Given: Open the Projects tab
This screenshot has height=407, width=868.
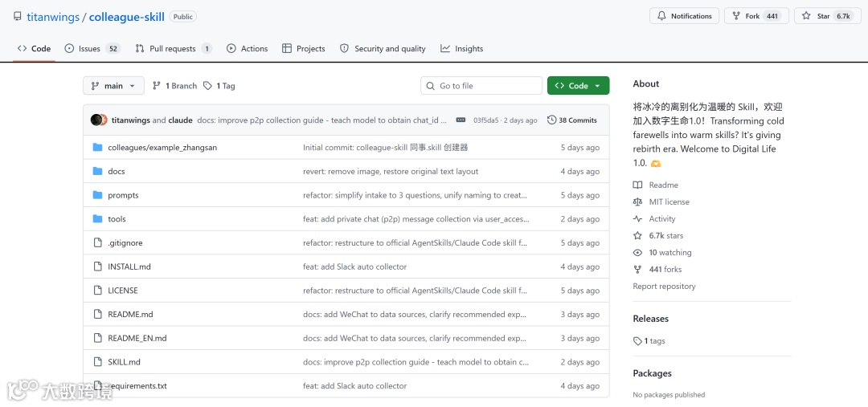Looking at the screenshot, I should point(303,49).
